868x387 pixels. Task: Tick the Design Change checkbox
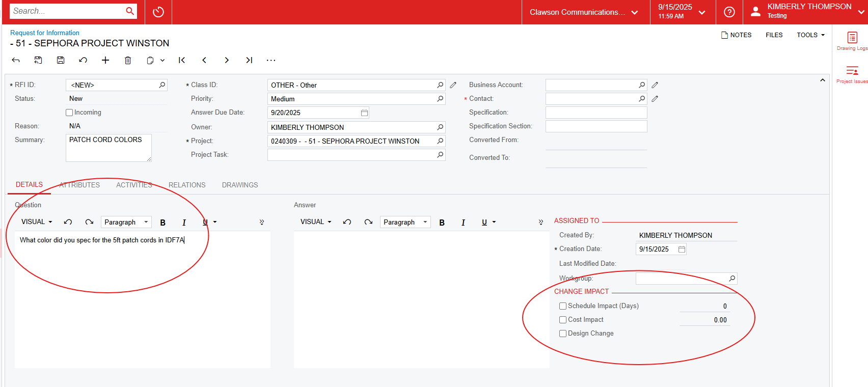pyautogui.click(x=563, y=334)
